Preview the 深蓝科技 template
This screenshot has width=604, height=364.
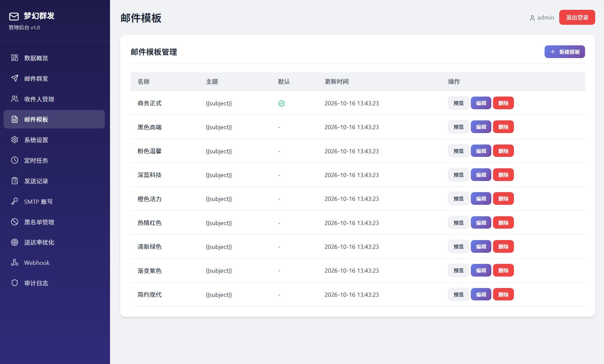(458, 175)
